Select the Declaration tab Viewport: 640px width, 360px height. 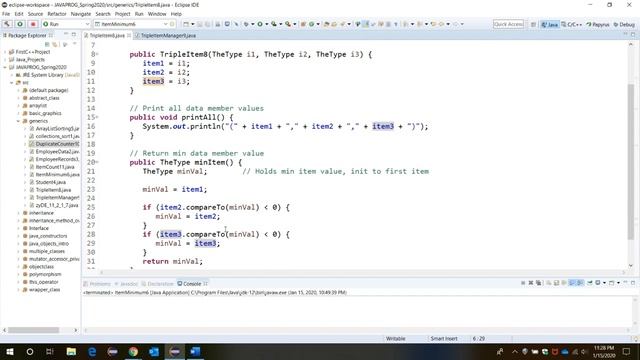pos(157,284)
